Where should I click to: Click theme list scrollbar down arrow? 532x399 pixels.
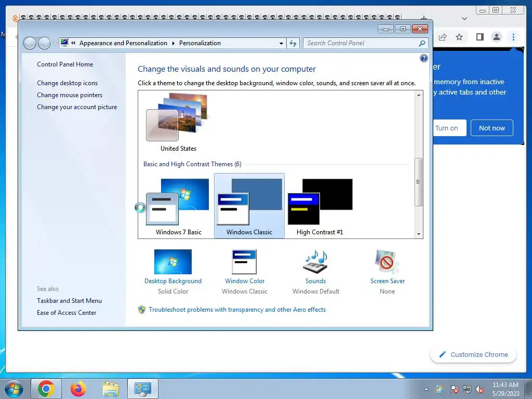(x=419, y=234)
